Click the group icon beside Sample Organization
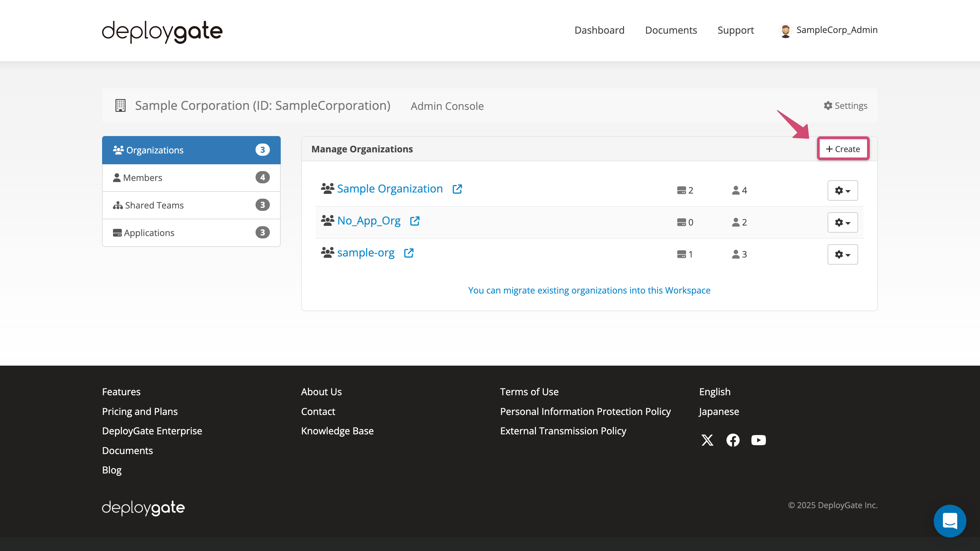 click(327, 188)
